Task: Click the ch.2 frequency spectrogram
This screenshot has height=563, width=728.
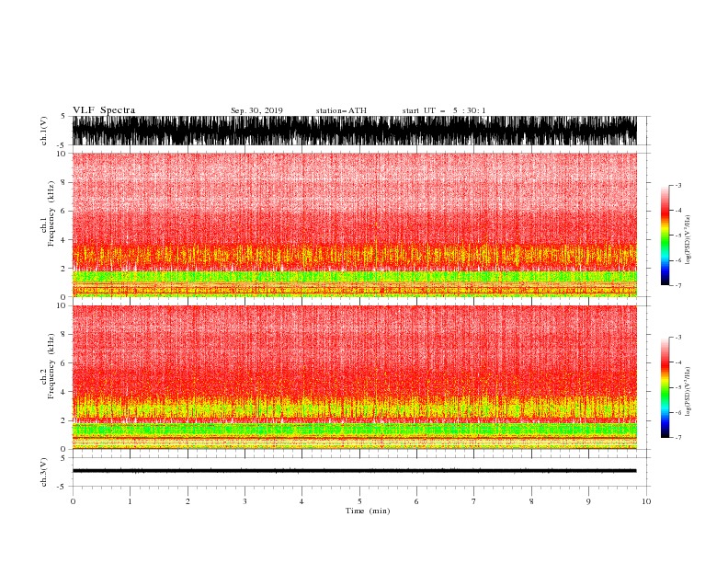Action: coord(354,377)
